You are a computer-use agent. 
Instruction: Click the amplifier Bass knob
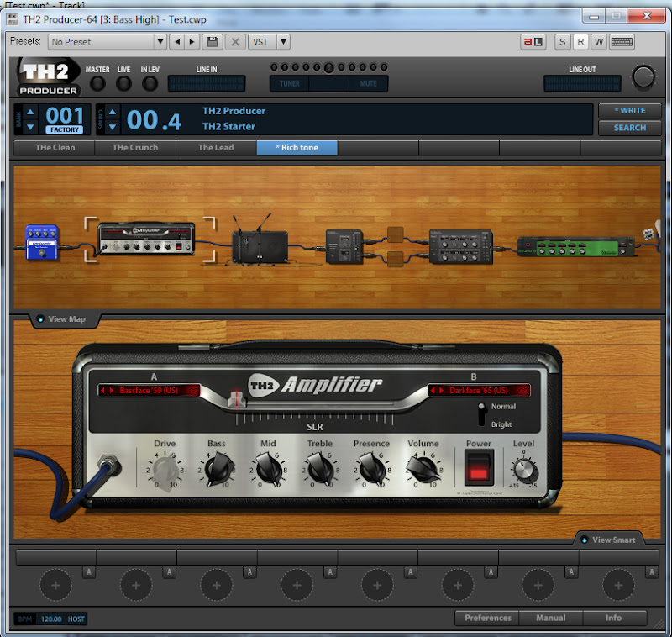click(x=216, y=468)
